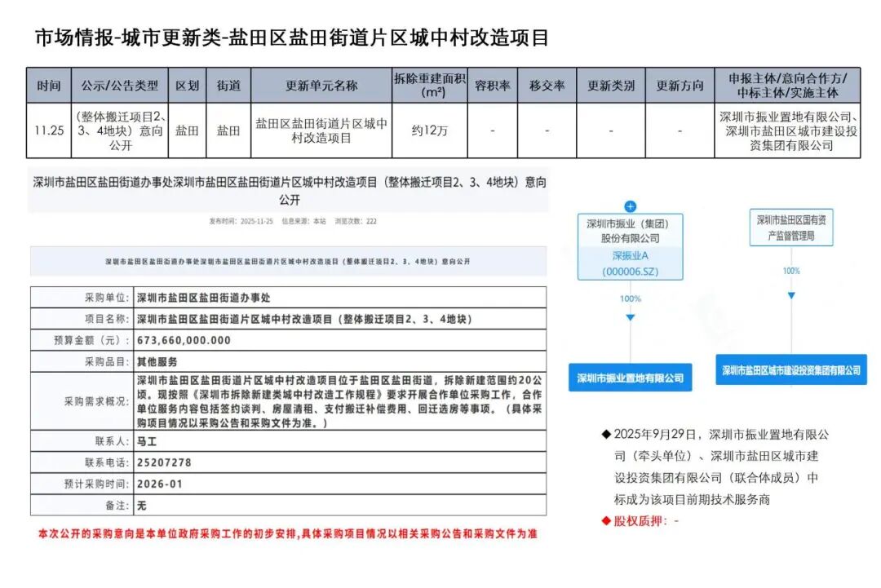The width and height of the screenshot is (881, 588).
Task: Click the 约12万 area cell
Action: (430, 130)
